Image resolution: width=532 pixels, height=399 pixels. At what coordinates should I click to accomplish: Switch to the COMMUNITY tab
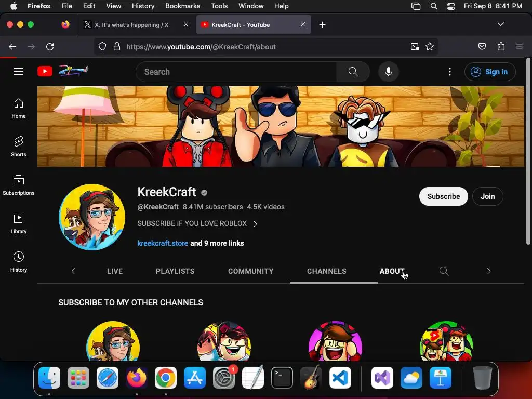tap(251, 271)
